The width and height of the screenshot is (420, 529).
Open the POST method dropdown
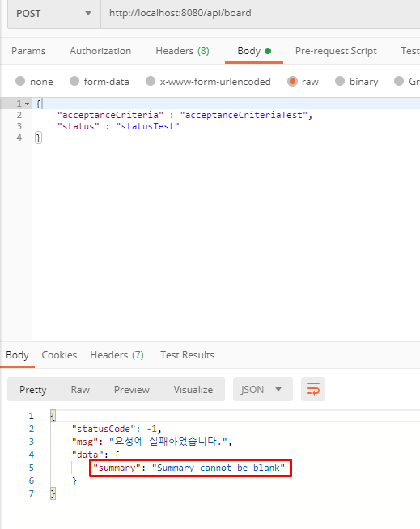tap(54, 14)
